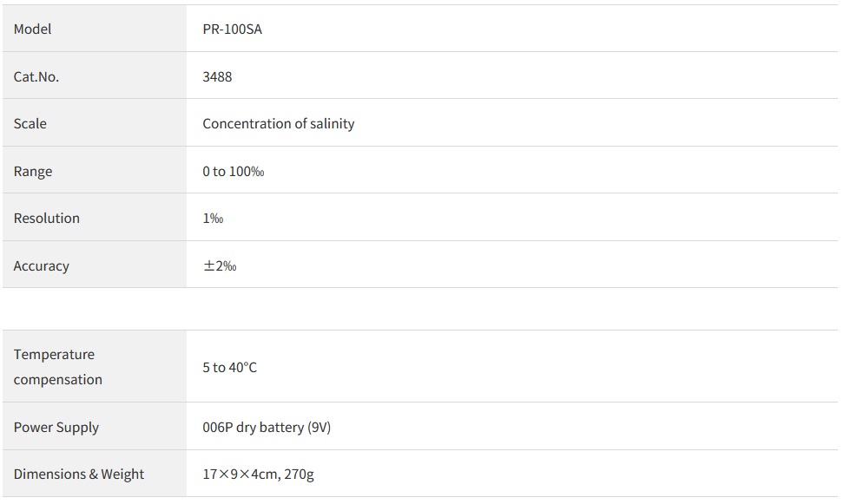Screen dimensions: 863x504
Task: Click the Cat.No. row label
Action: point(36,77)
